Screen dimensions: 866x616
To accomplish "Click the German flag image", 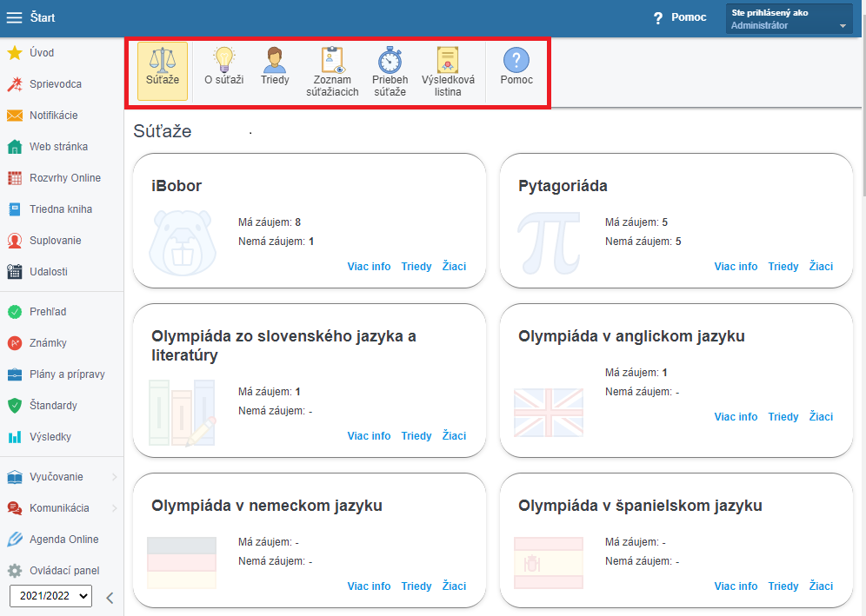I will tap(182, 563).
